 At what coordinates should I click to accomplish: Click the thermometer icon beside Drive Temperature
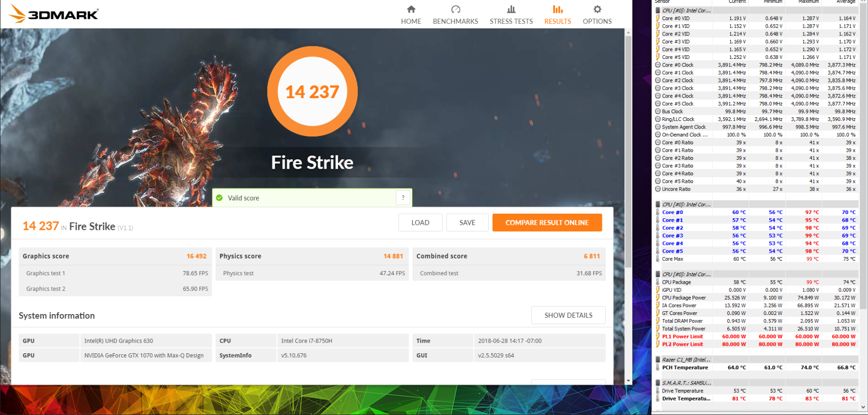coord(658,391)
